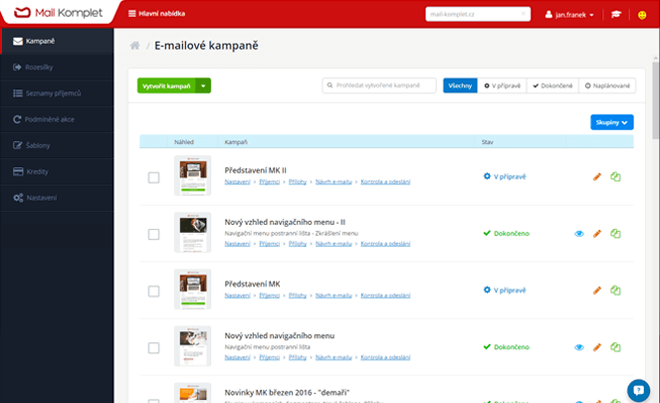Tick checkbox for Představení MK II
This screenshot has height=403, width=660.
pos(154,177)
